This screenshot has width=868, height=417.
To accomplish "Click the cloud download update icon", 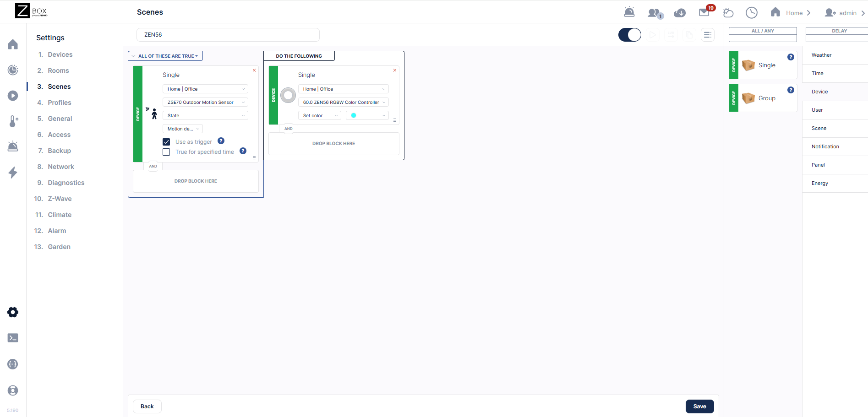I will (680, 13).
